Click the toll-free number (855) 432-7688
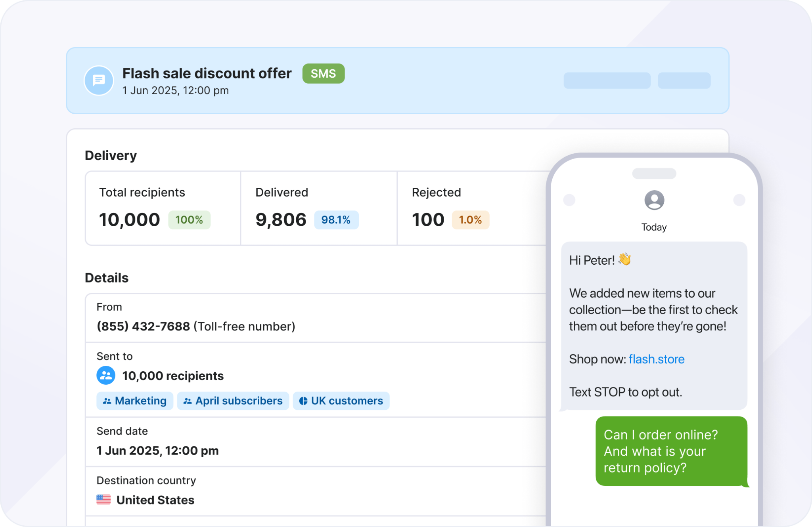The height and width of the screenshot is (527, 812). pos(143,326)
